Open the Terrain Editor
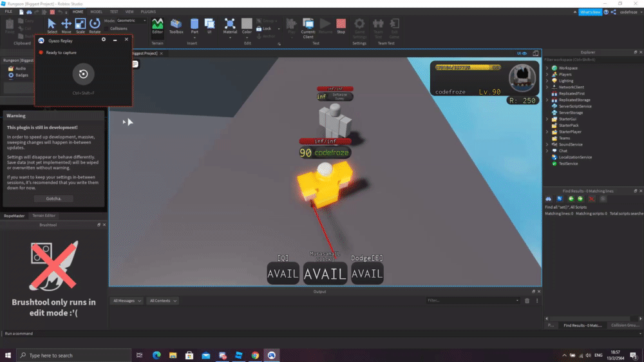The height and width of the screenshot is (362, 644). pyautogui.click(x=157, y=26)
